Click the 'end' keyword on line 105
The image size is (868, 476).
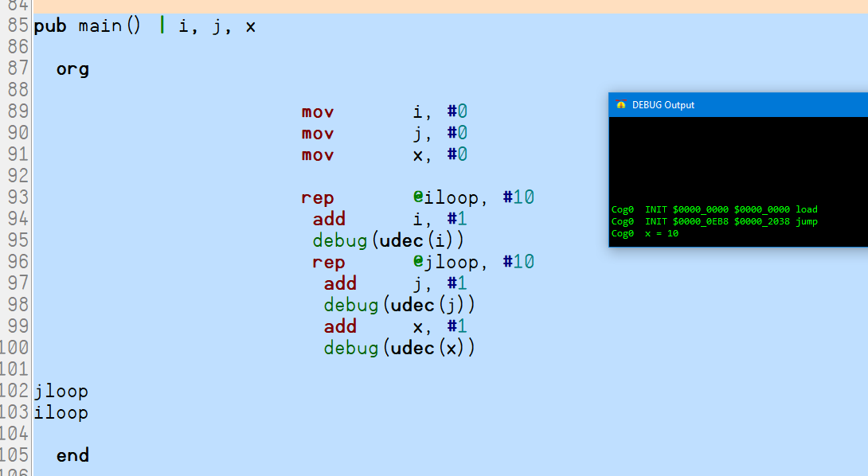click(x=72, y=455)
